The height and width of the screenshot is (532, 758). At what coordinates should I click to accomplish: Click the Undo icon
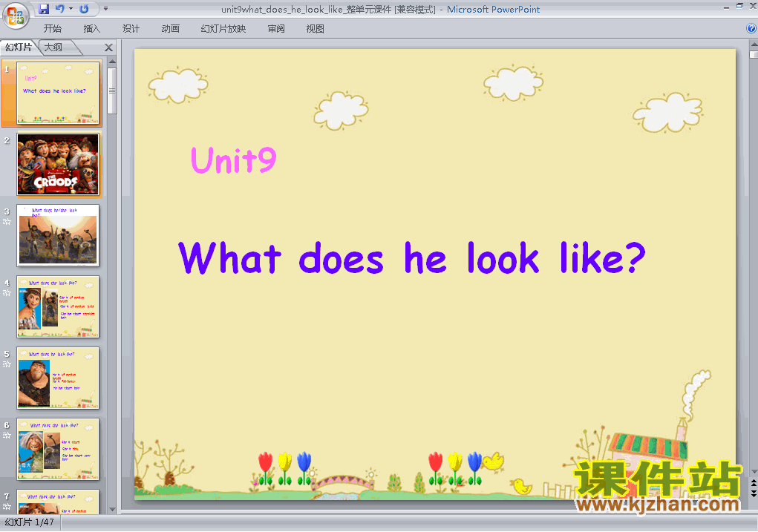click(60, 9)
